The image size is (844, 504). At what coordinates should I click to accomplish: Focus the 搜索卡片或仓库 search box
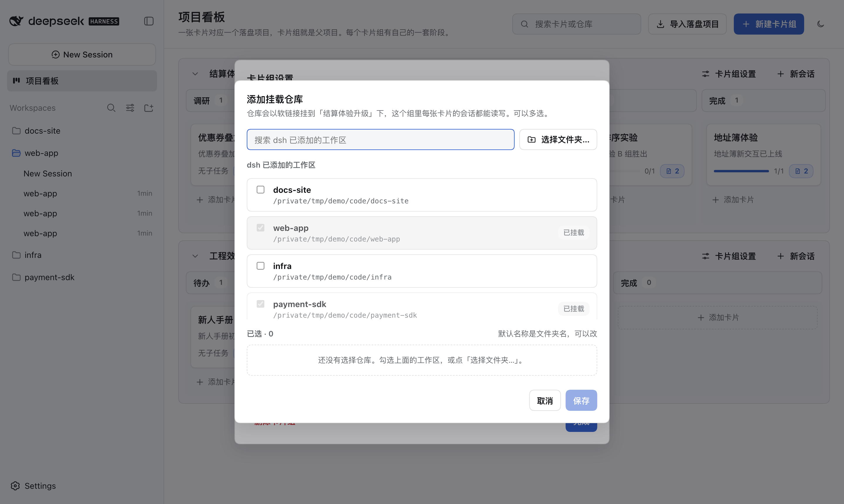577,24
